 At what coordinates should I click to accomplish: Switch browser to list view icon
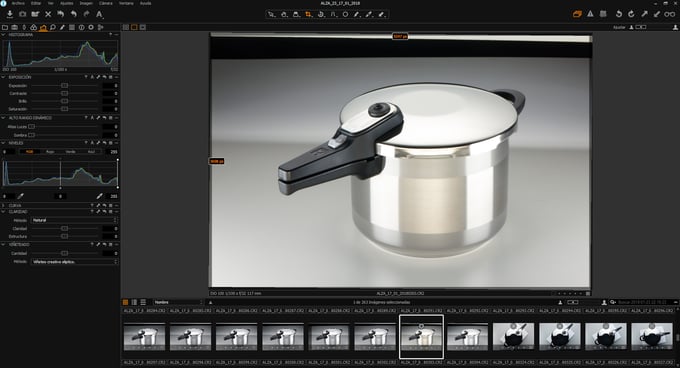[143, 302]
